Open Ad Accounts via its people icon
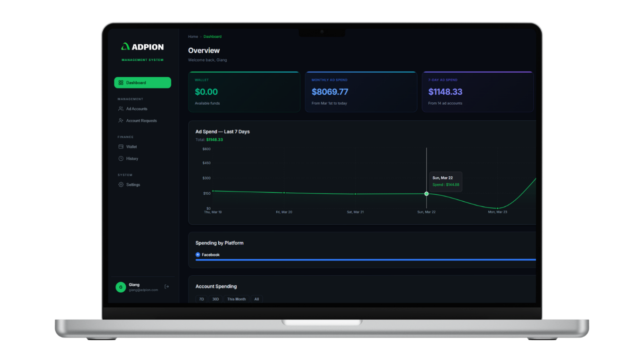This screenshot has width=644, height=362. pyautogui.click(x=121, y=109)
